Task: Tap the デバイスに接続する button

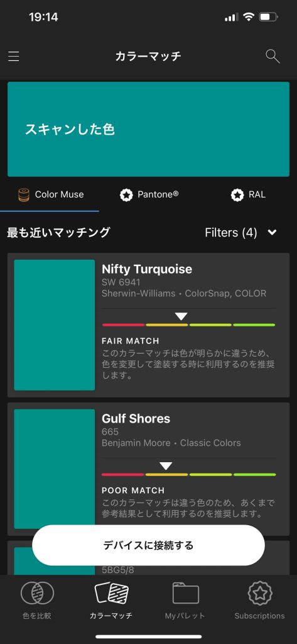Action: point(148,545)
